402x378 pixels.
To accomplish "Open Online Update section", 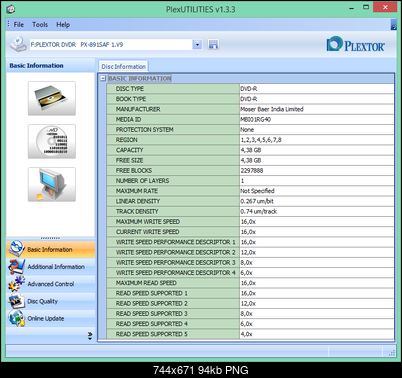I will [50, 318].
